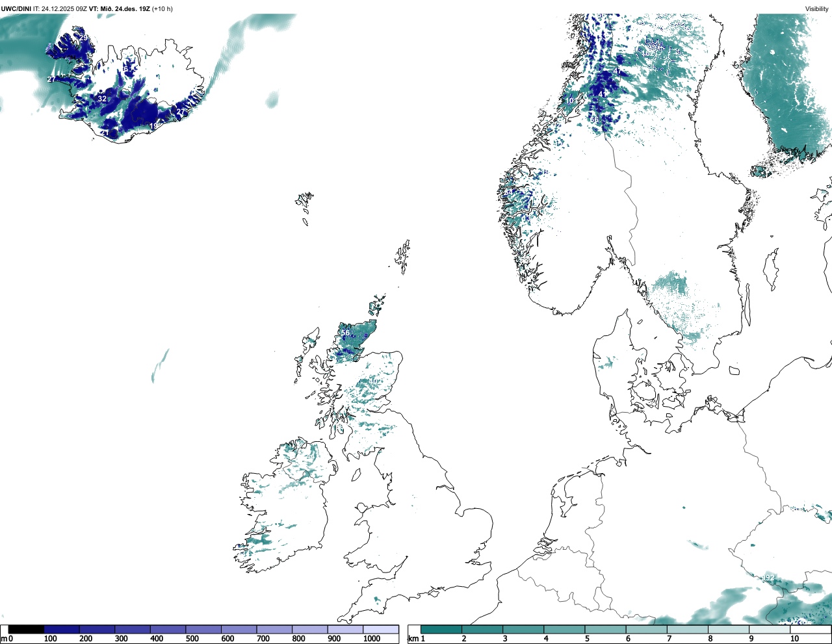The width and height of the screenshot is (832, 644).
Task: Click the '400' tick on the metre scale
Action: point(157,639)
